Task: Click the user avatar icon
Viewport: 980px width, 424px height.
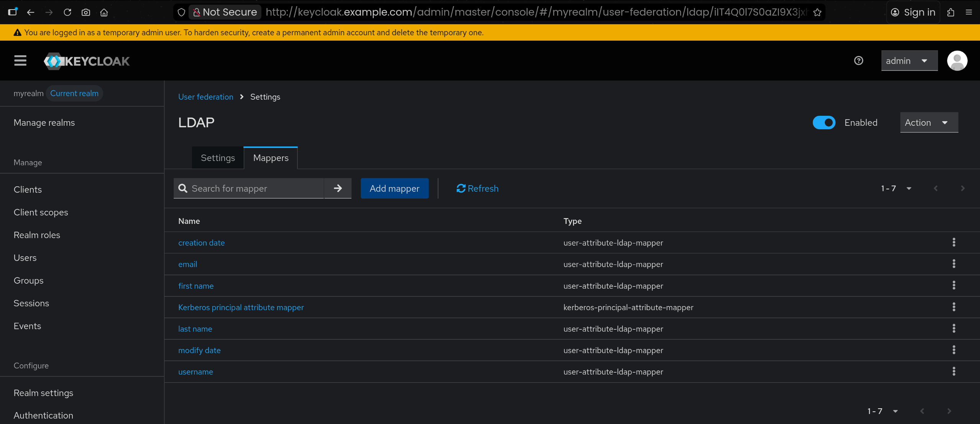Action: tap(957, 61)
